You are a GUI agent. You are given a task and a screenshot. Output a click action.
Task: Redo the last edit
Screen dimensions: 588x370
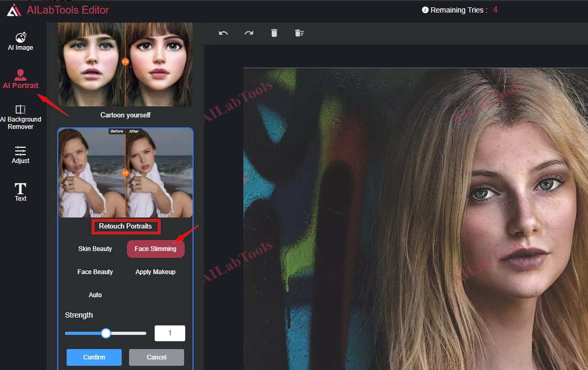249,33
